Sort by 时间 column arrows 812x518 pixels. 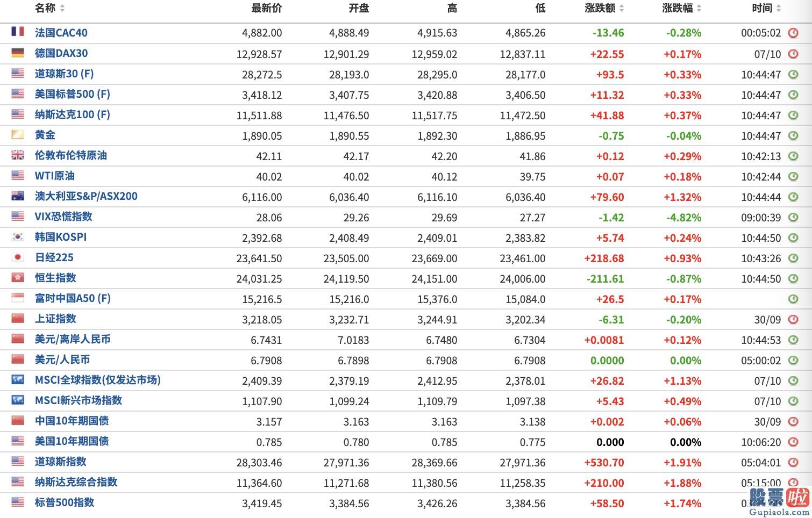pos(779,8)
